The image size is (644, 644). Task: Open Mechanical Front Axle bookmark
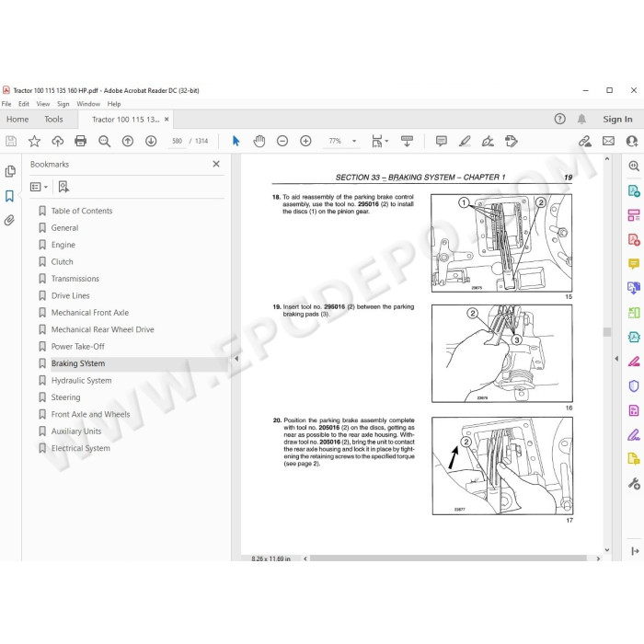point(90,313)
